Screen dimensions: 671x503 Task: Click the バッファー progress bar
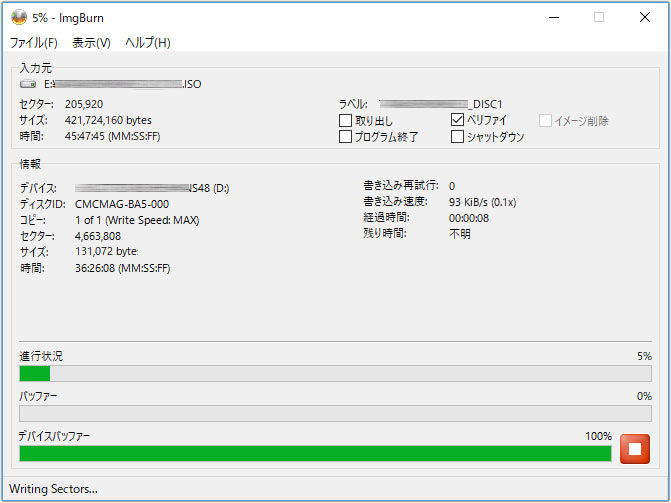(336, 414)
